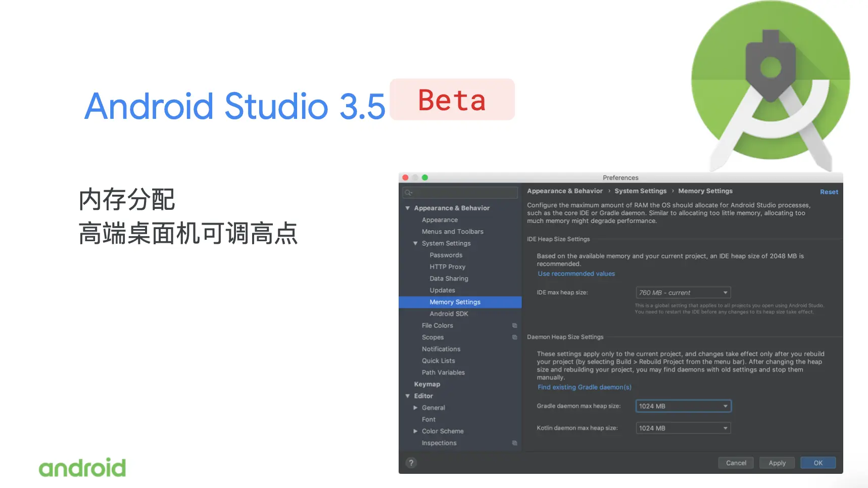Select Data Sharing in the tree
The width and height of the screenshot is (868, 488).
pyautogui.click(x=449, y=279)
